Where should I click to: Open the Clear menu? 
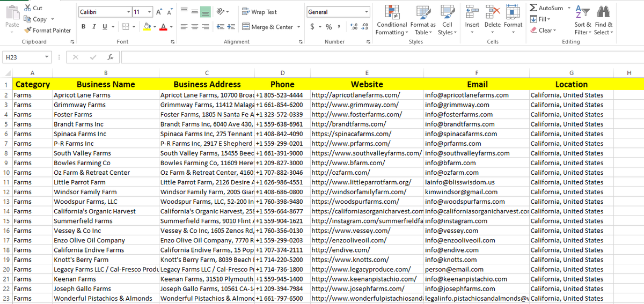(543, 31)
